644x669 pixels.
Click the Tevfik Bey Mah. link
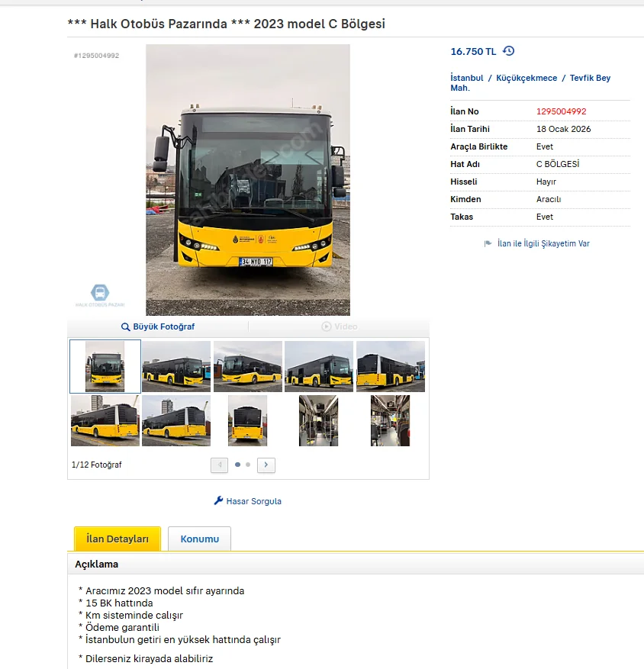530,83
